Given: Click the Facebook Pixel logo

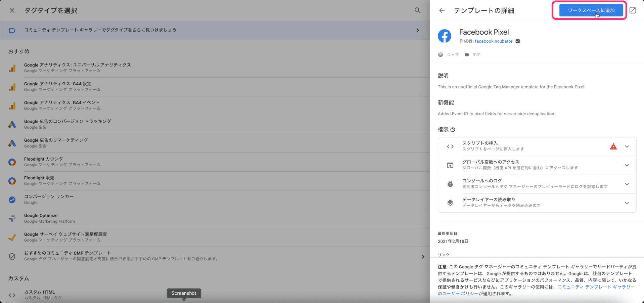Looking at the screenshot, I should tap(445, 36).
